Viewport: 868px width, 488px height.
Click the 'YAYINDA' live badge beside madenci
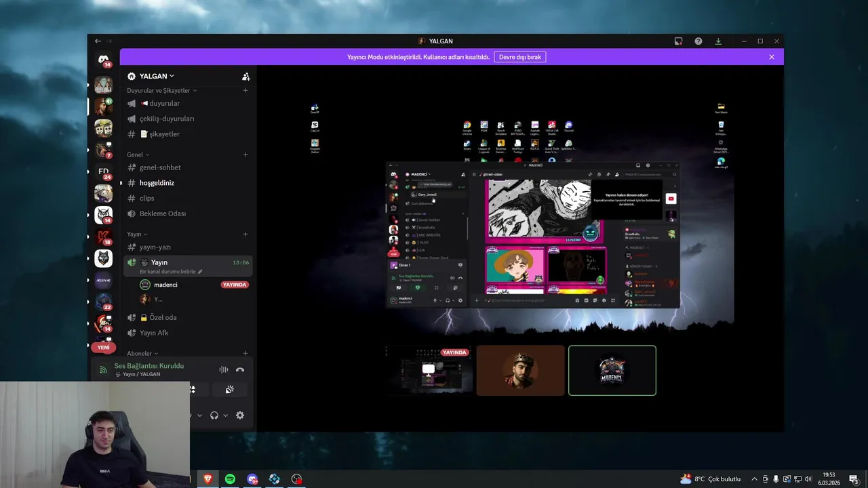[235, 285]
